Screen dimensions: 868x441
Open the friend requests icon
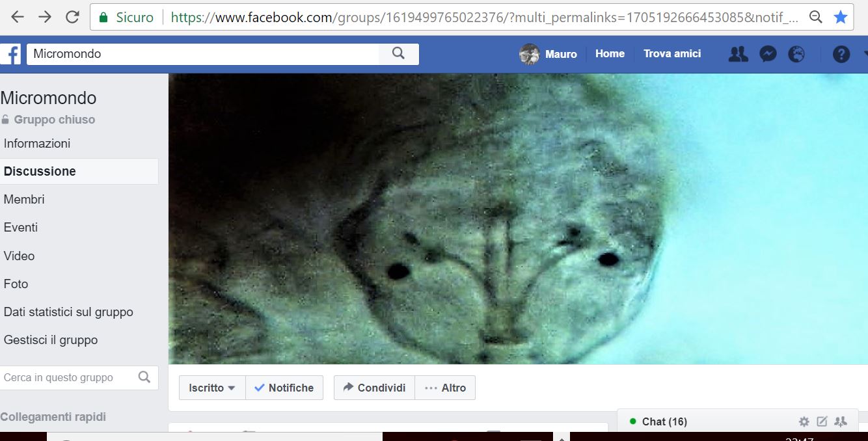[738, 54]
